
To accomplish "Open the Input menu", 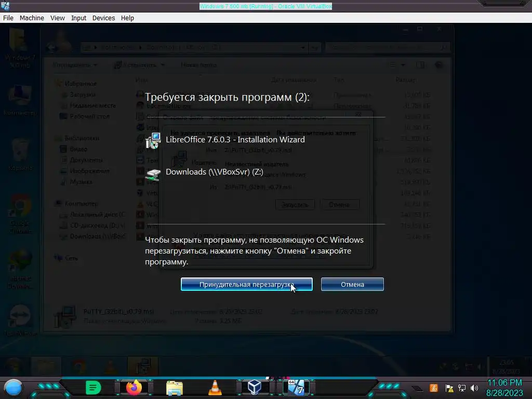I will coord(78,18).
